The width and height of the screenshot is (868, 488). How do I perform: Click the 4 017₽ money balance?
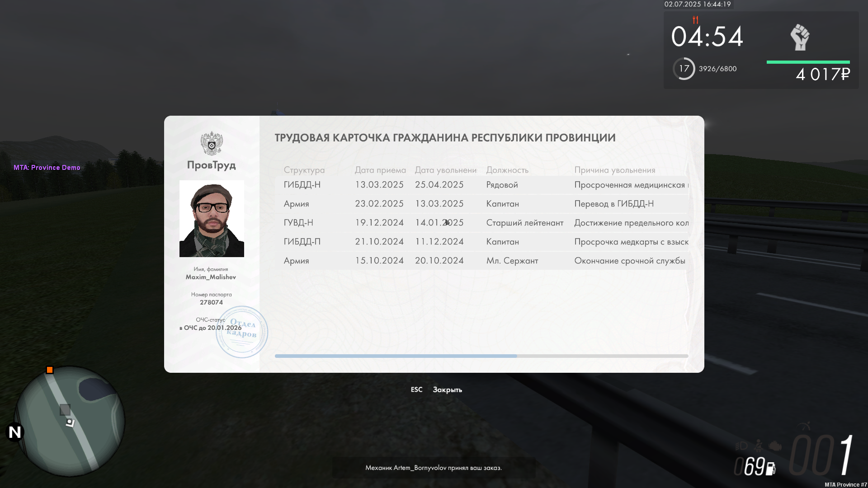(x=823, y=74)
